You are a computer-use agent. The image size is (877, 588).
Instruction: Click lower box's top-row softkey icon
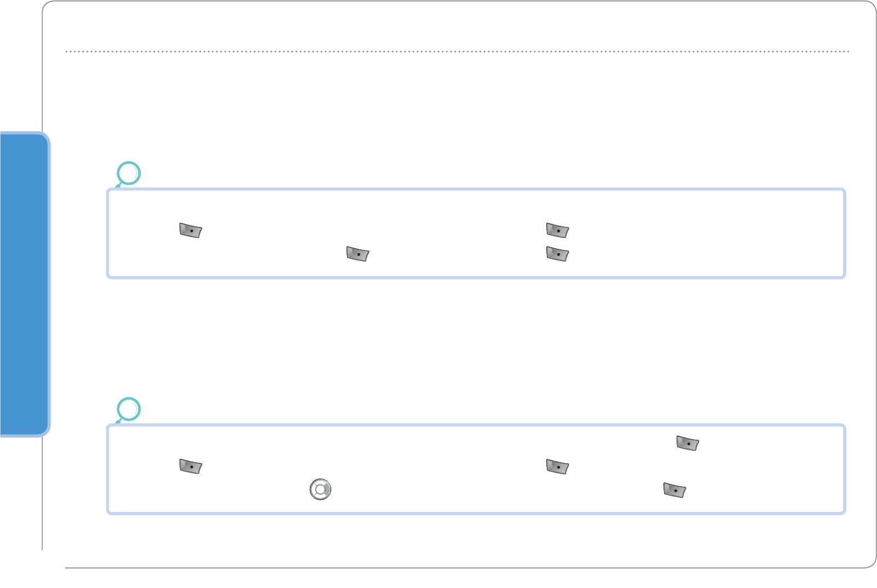tap(688, 443)
